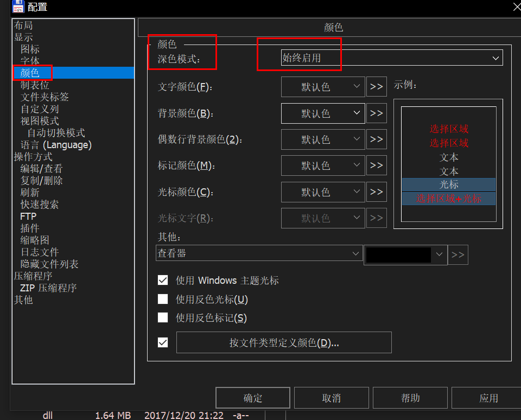521x420 pixels.
Task: Open the 快速搜索 settings page
Action: [x=40, y=205]
